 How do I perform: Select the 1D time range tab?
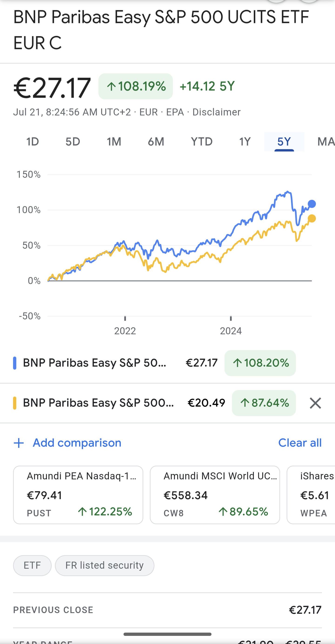[33, 142]
